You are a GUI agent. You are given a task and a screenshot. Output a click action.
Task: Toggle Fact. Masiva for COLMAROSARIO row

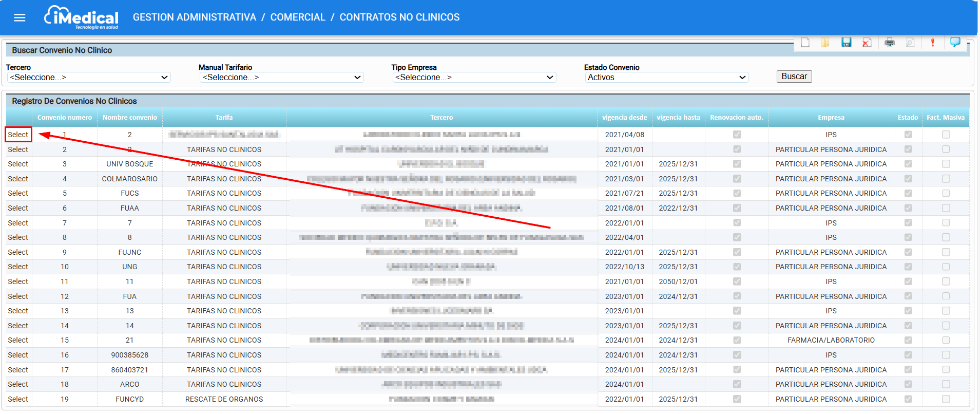click(x=946, y=179)
